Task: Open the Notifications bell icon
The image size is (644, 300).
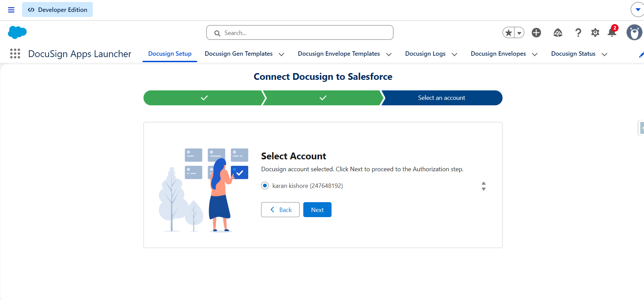Action: pyautogui.click(x=612, y=33)
